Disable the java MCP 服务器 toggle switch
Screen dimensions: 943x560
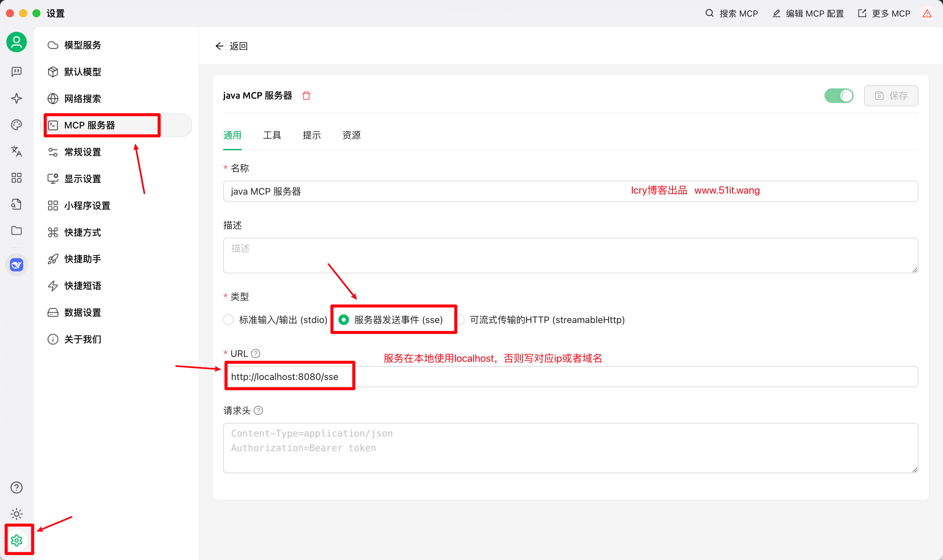point(838,95)
